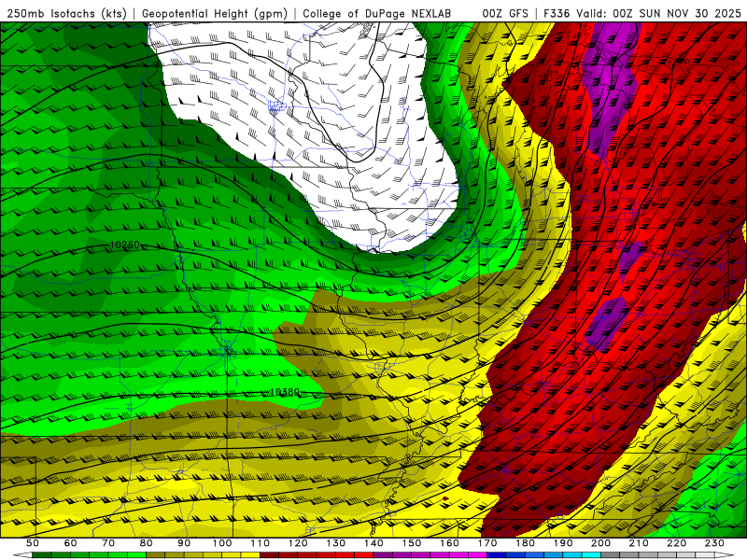Image resolution: width=747 pixels, height=560 pixels.
Task: Click the "250mb Isotachs (kts)" title text
Action: (x=66, y=14)
